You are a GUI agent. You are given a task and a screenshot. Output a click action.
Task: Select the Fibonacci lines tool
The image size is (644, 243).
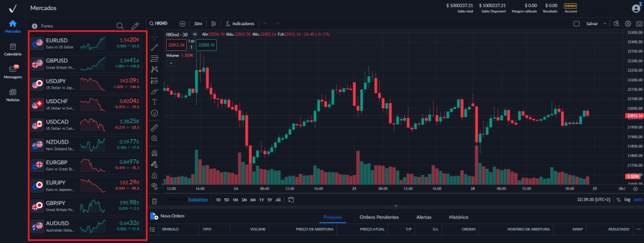click(155, 58)
